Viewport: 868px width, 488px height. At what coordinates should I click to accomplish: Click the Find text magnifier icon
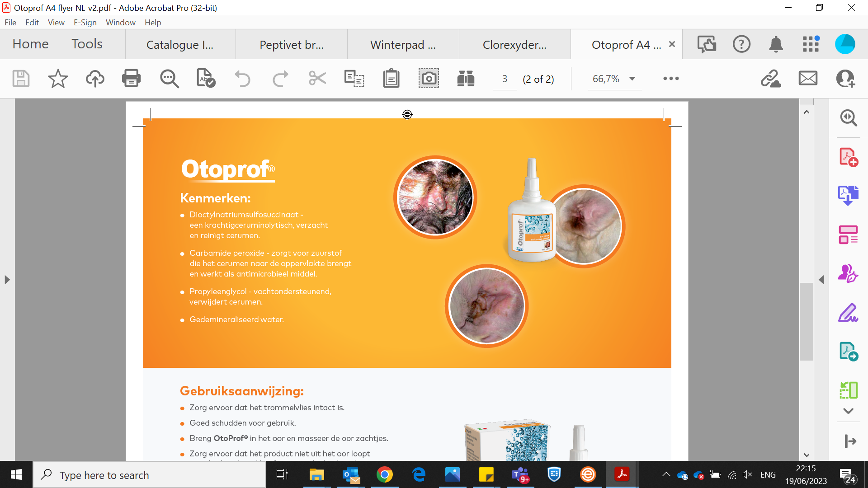[169, 79]
